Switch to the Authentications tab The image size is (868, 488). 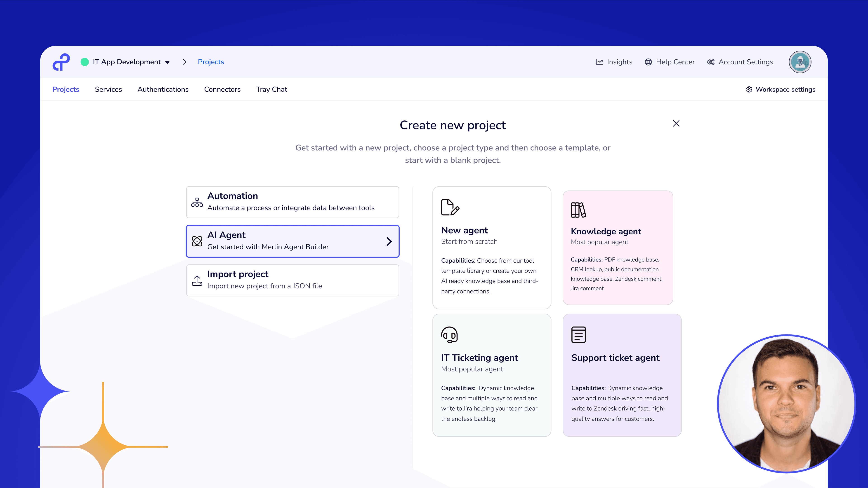(x=163, y=89)
